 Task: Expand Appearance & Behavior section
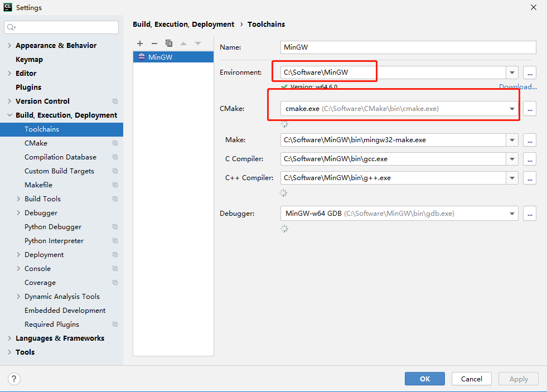pos(9,45)
